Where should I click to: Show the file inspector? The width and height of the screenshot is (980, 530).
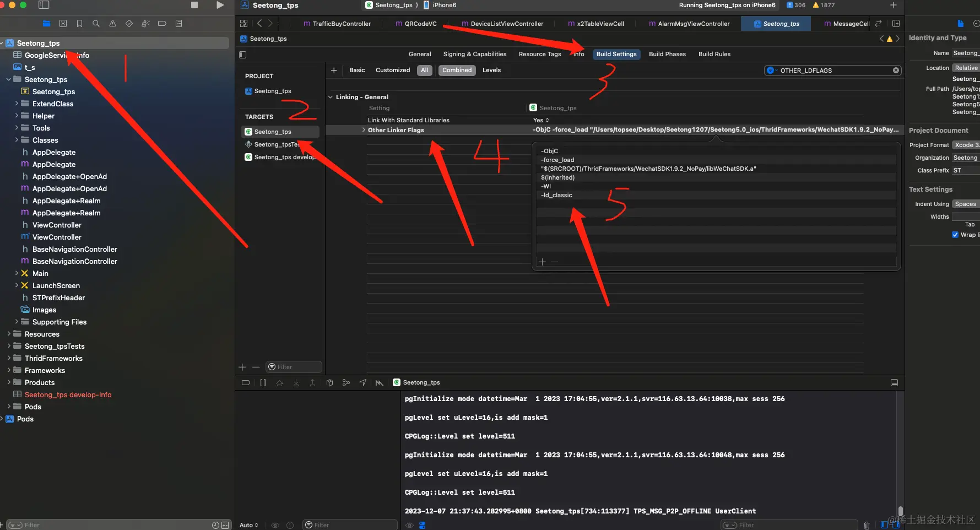click(960, 24)
